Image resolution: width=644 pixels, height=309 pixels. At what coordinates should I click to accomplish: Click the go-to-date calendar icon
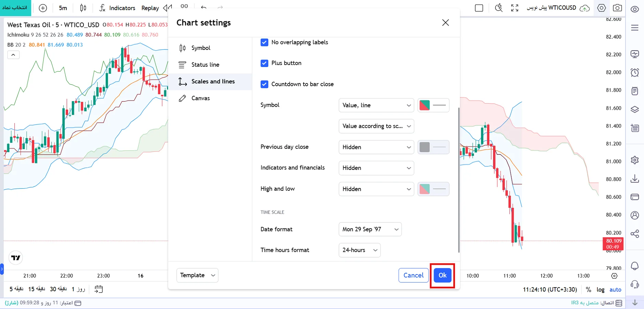[x=99, y=289]
